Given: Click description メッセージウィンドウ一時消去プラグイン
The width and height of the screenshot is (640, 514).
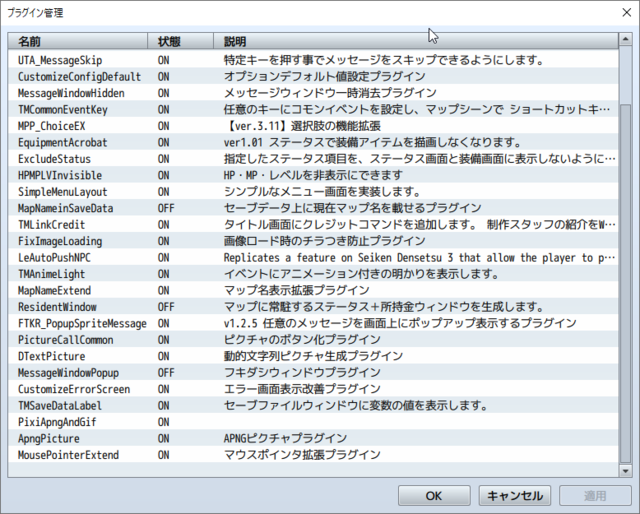Looking at the screenshot, I should pyautogui.click(x=330, y=93).
